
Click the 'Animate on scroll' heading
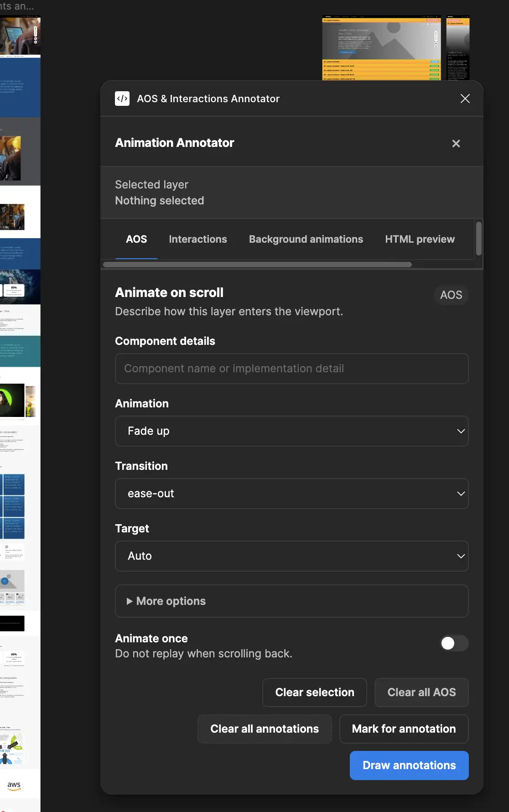pyautogui.click(x=169, y=292)
